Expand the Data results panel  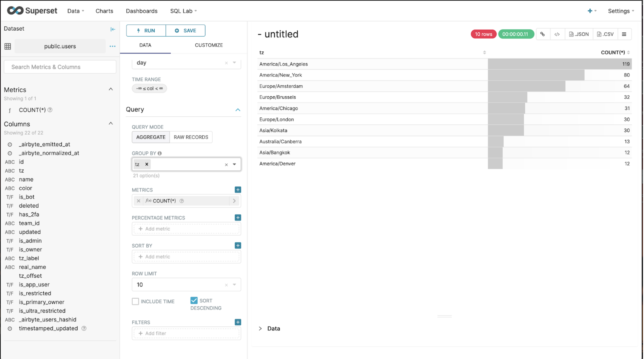[260, 328]
